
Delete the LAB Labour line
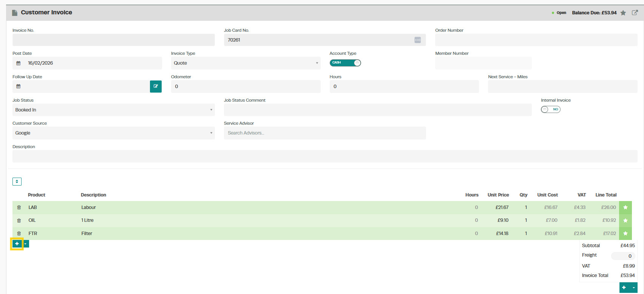[x=19, y=207]
